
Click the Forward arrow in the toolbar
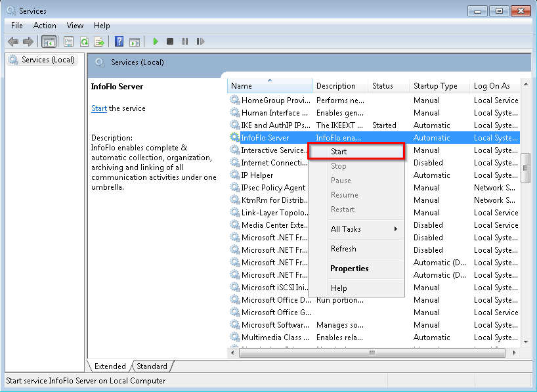pyautogui.click(x=28, y=41)
